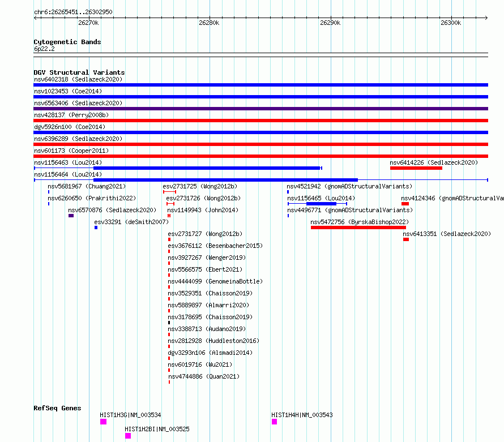Click the 26280k ruler mark

(x=209, y=23)
